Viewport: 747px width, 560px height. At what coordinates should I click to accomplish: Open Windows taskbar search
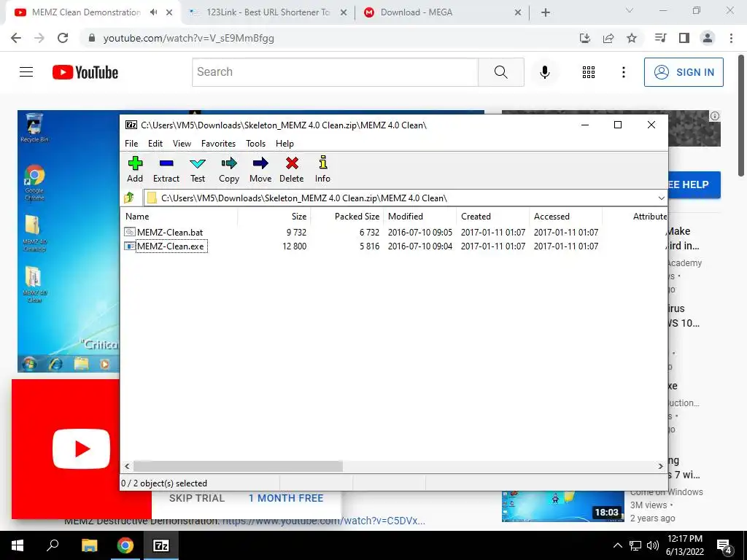pos(53,545)
